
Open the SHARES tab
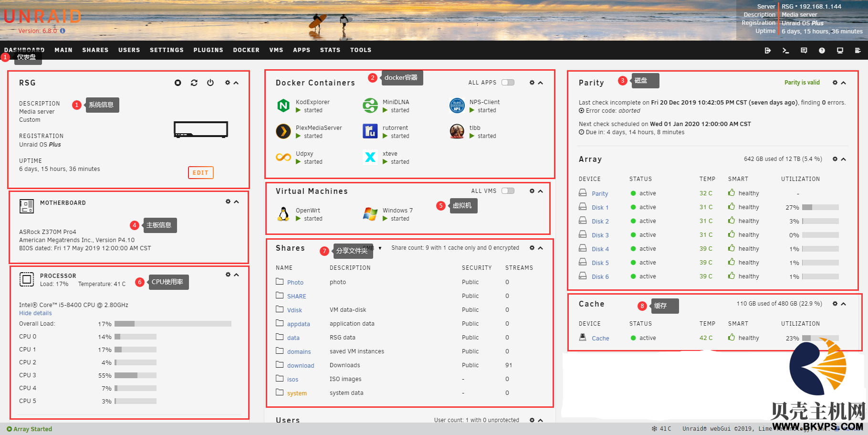pos(95,50)
